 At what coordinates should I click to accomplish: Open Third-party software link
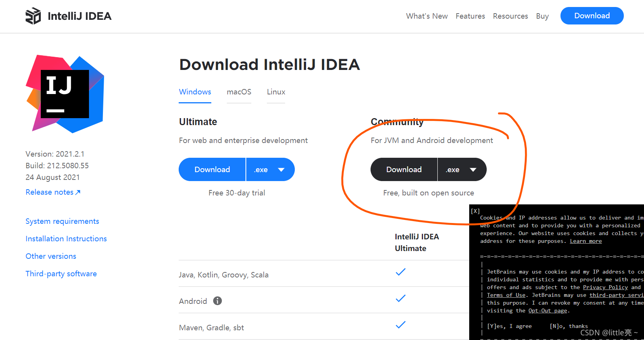tap(61, 274)
